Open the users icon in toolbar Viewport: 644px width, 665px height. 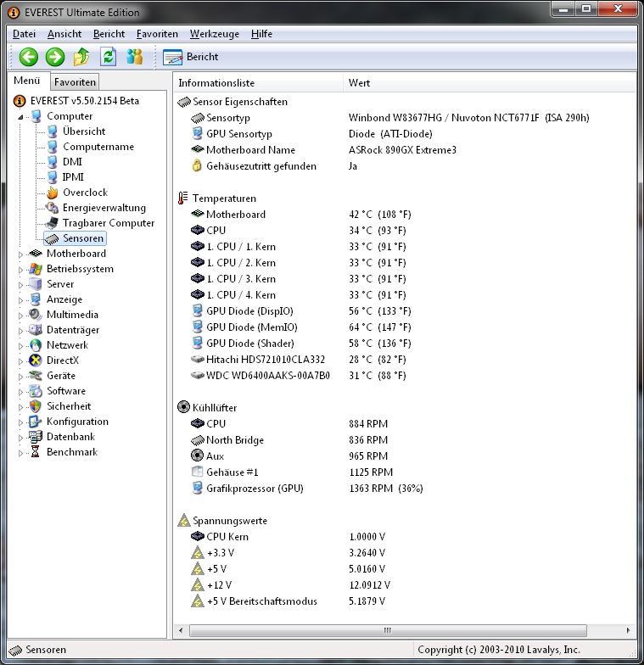134,57
